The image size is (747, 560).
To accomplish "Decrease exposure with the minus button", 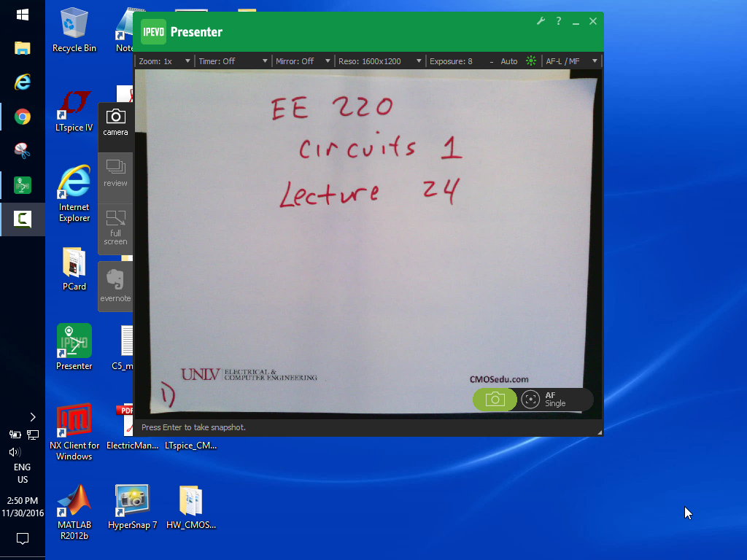I will click(491, 61).
